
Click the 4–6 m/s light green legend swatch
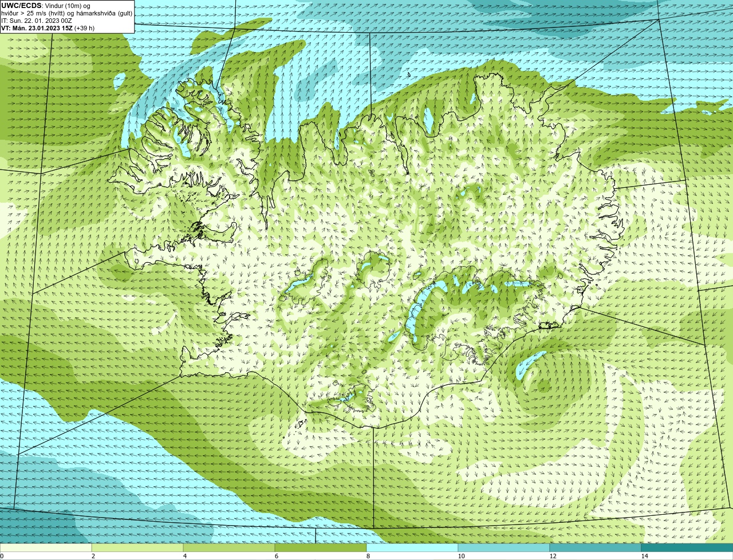(x=229, y=547)
